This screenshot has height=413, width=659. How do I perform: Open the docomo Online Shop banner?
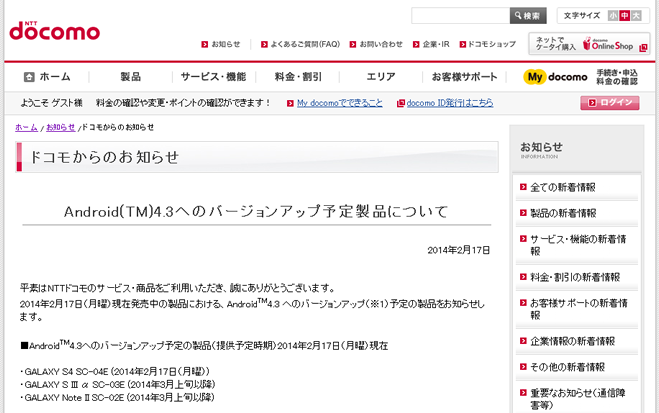tap(589, 44)
